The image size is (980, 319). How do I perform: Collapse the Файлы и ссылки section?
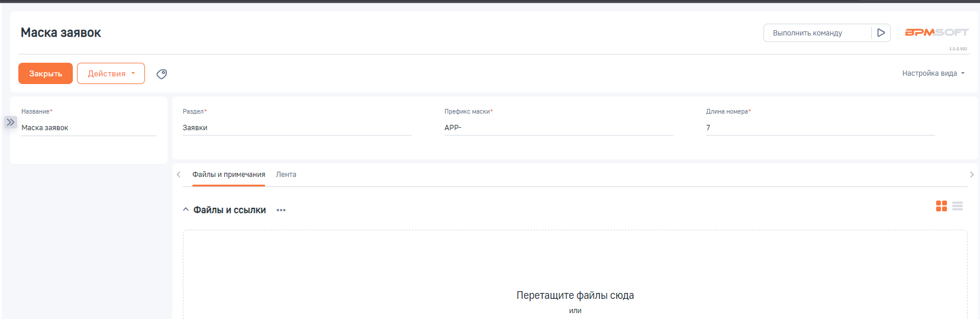(x=186, y=210)
